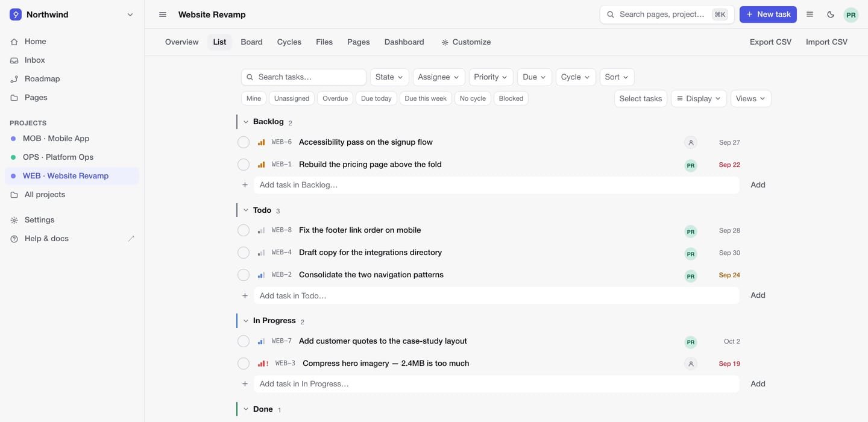Open the Assignee filter dropdown
The width and height of the screenshot is (868, 422).
439,77
